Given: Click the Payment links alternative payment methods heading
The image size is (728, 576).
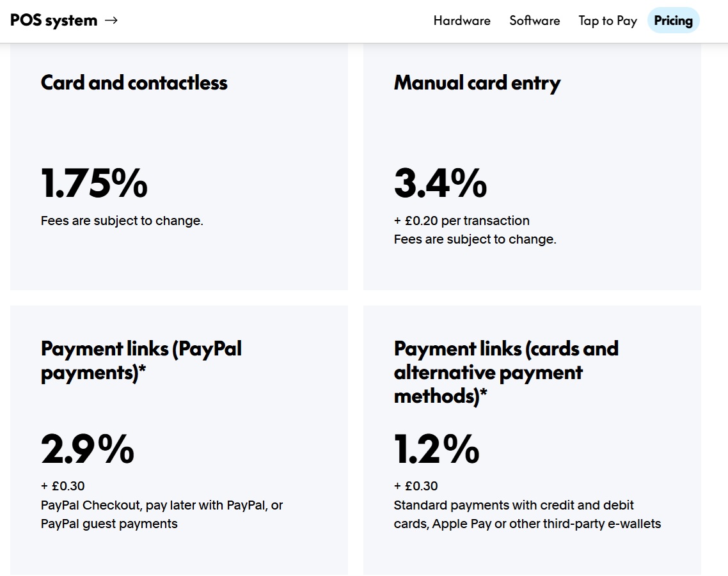Looking at the screenshot, I should click(506, 372).
